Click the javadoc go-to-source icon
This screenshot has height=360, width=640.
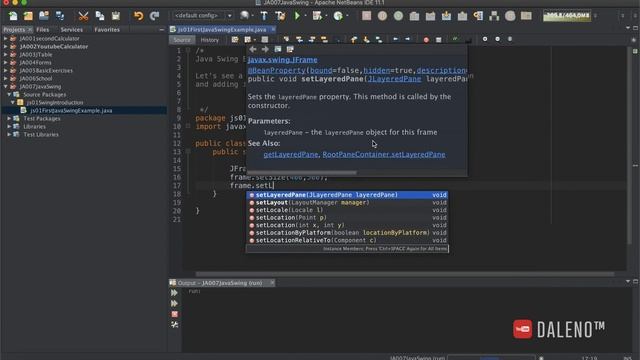[x=290, y=49]
